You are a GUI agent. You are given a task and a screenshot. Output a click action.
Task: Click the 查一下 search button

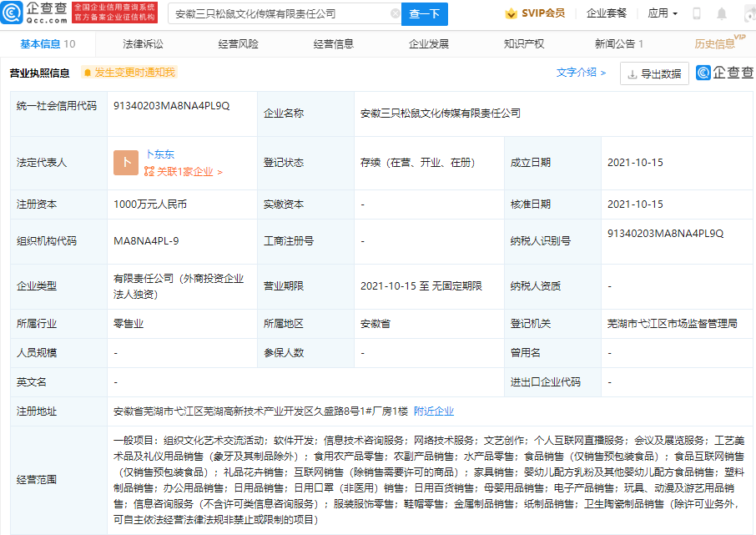[x=426, y=13]
